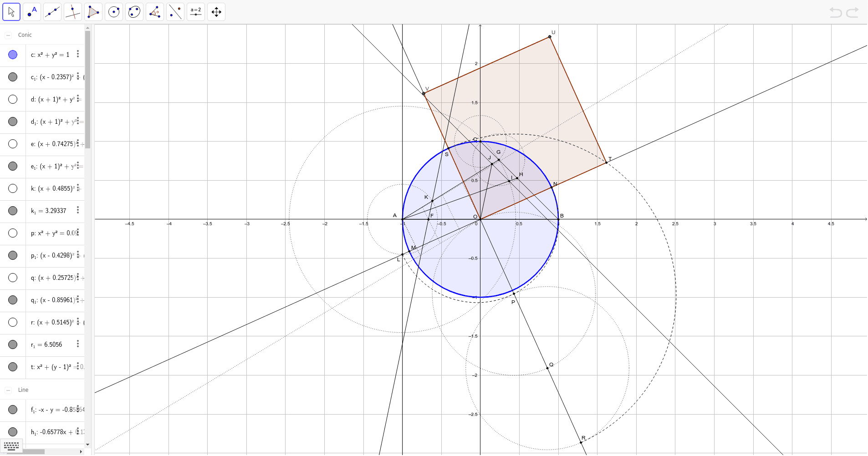Collapse the Line section
868x456 pixels.
coord(7,390)
